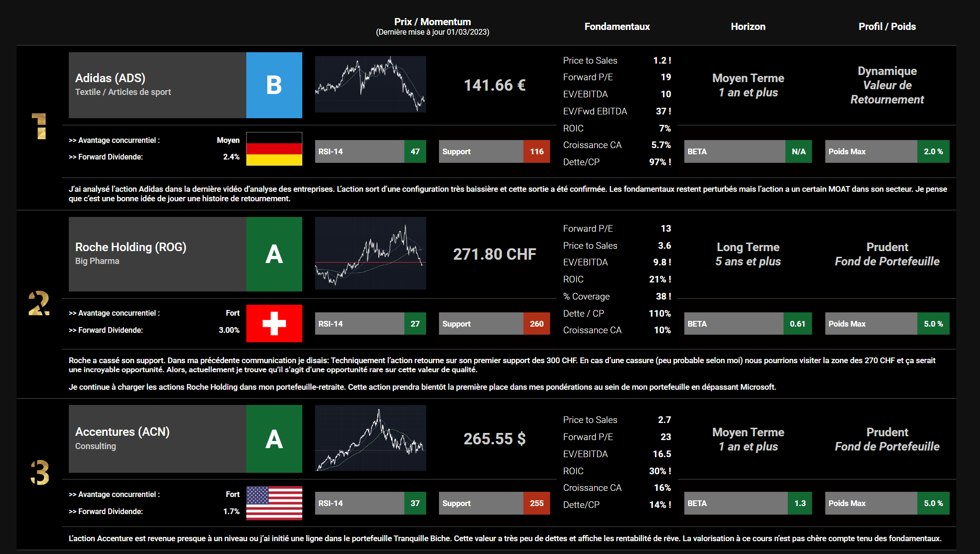This screenshot has width=980, height=554.
Task: Click Roche Dette / CP value 110%
Action: click(x=660, y=313)
